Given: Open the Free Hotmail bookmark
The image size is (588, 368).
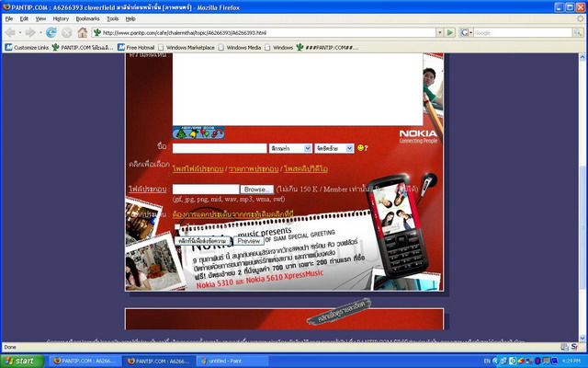Looking at the screenshot, I should (x=136, y=47).
